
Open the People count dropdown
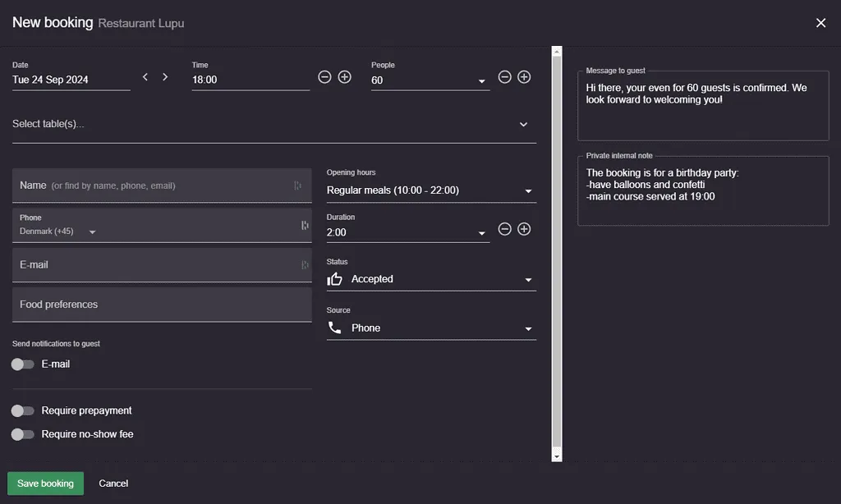[430, 80]
